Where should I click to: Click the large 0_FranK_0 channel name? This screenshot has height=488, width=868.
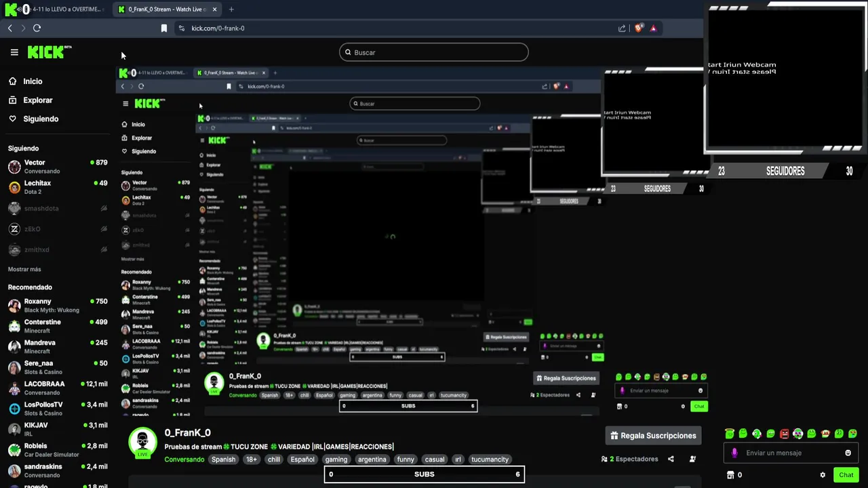pyautogui.click(x=188, y=432)
